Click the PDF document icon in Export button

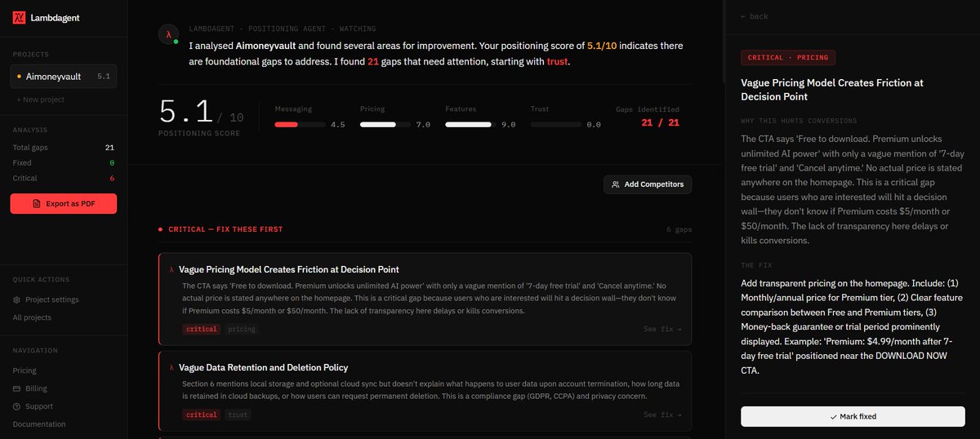pyautogui.click(x=38, y=203)
